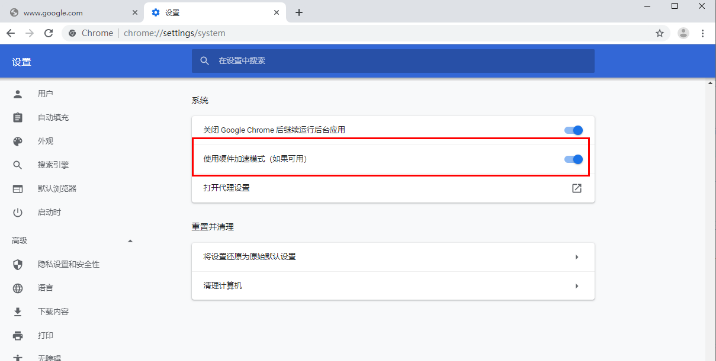
Task: Close the www.google.com tab
Action: (x=135, y=12)
